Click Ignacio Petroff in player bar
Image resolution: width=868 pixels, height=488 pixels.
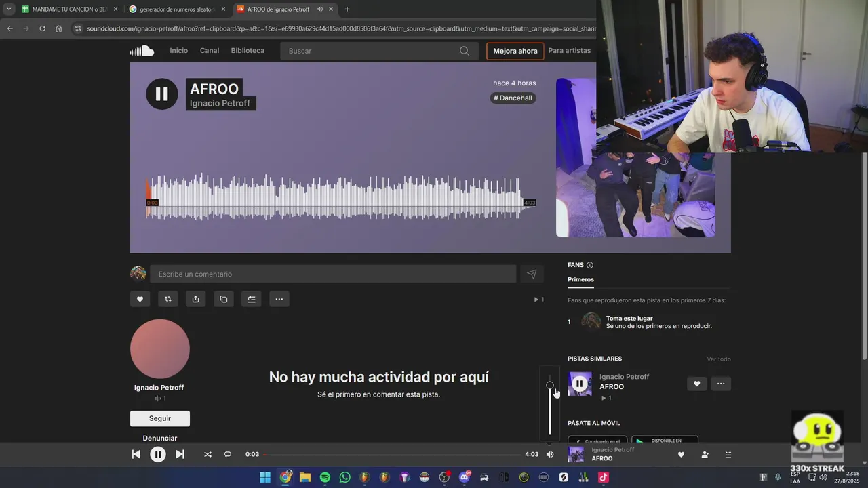[613, 449]
